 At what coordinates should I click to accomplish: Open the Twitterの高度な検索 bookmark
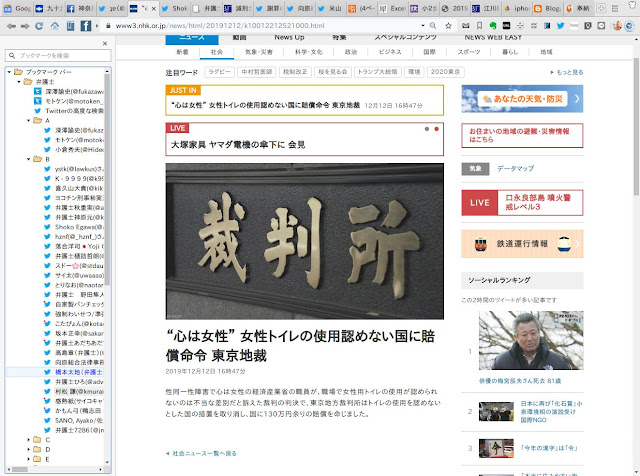(x=74, y=111)
